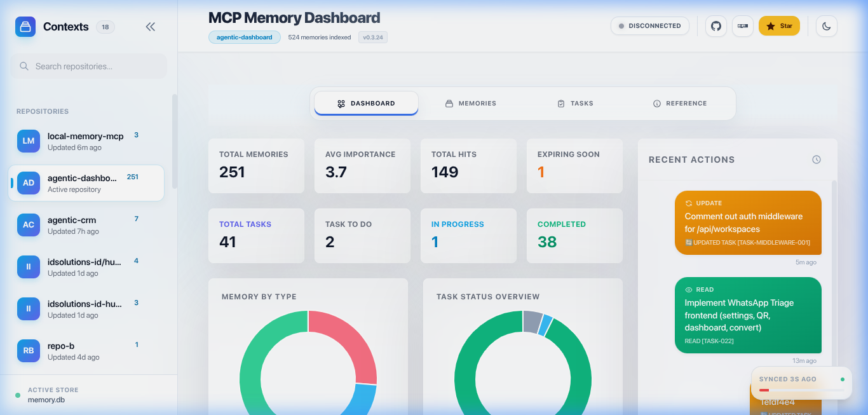
Task: Switch to the DASHBOARD tab
Action: [367, 104]
